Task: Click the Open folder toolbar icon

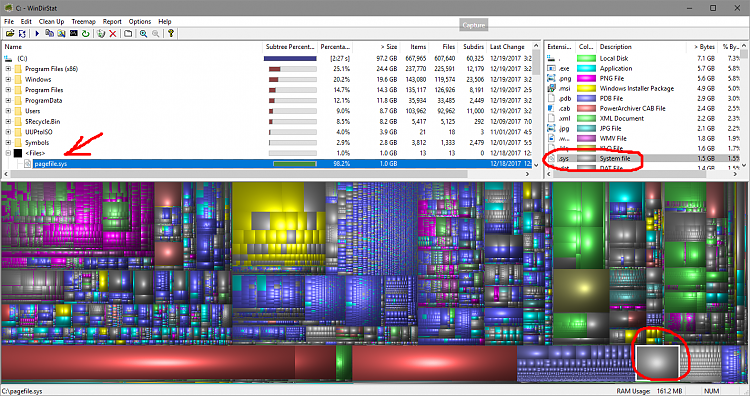Action: [x=10, y=33]
